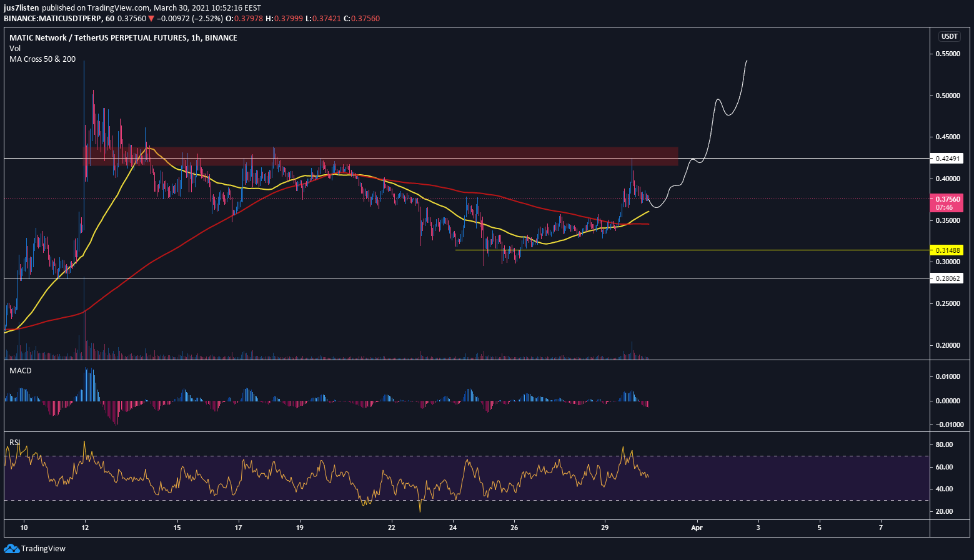Click the 0.50000 price axis tick

[947, 96]
